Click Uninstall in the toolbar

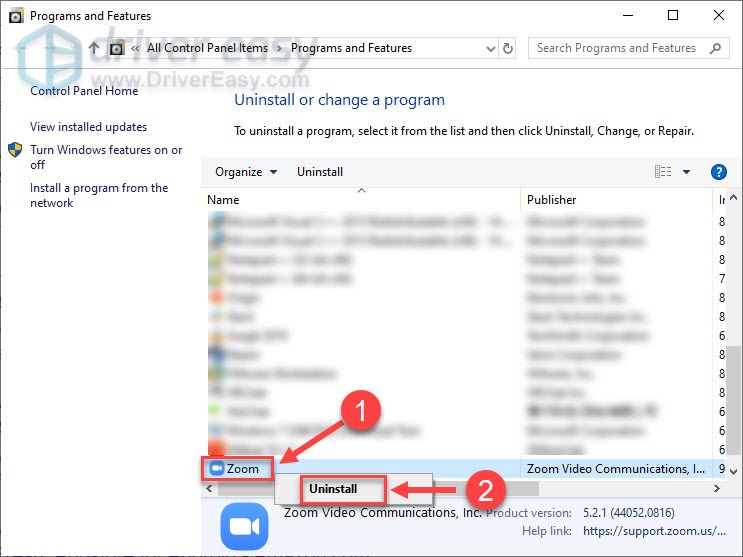(x=320, y=172)
